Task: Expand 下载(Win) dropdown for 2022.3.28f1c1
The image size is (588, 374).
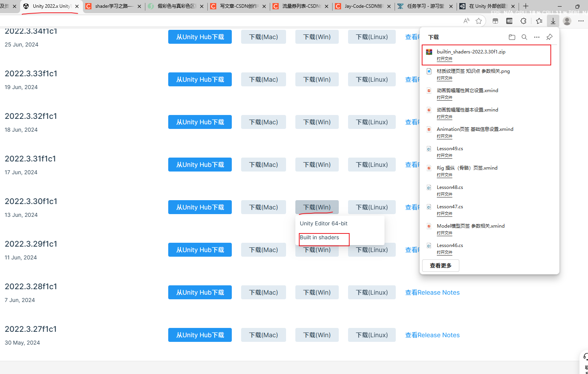Action: click(x=317, y=292)
